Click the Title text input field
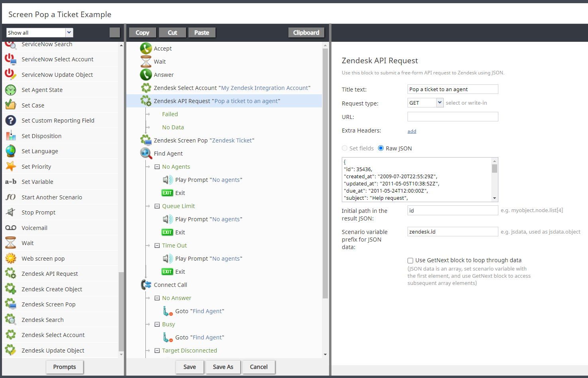This screenshot has height=378, width=588. coord(453,89)
